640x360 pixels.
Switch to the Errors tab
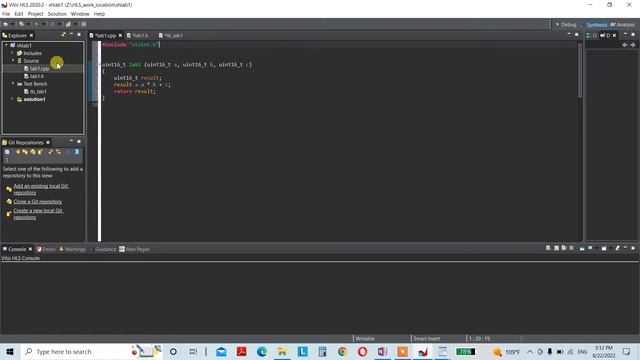point(45,249)
